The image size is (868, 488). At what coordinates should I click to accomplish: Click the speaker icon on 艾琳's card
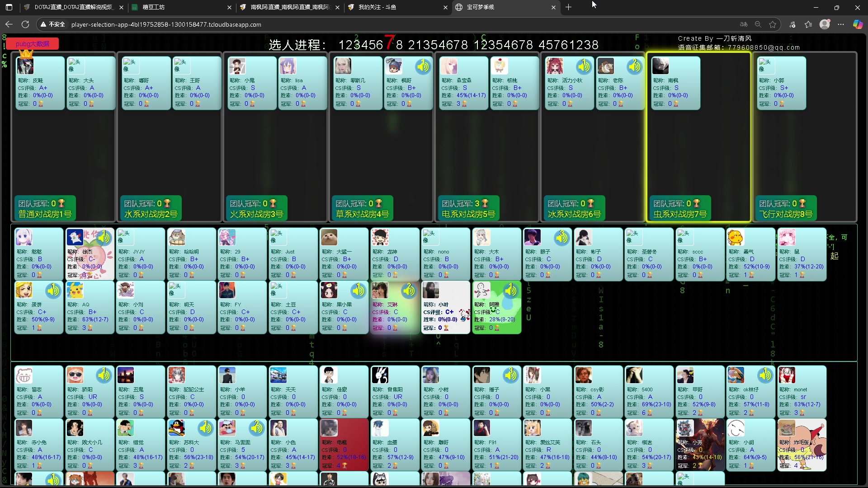point(409,291)
